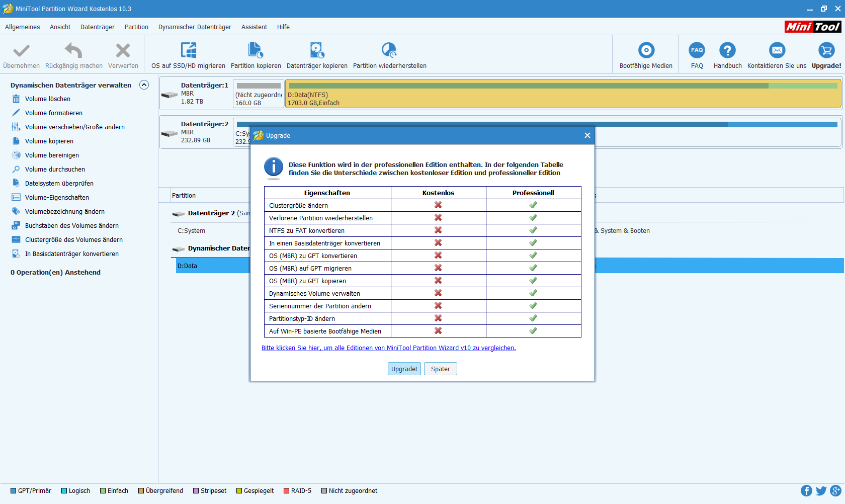The image size is (845, 504).
Task: Click the Übernehmen checkmark icon
Action: point(21,50)
